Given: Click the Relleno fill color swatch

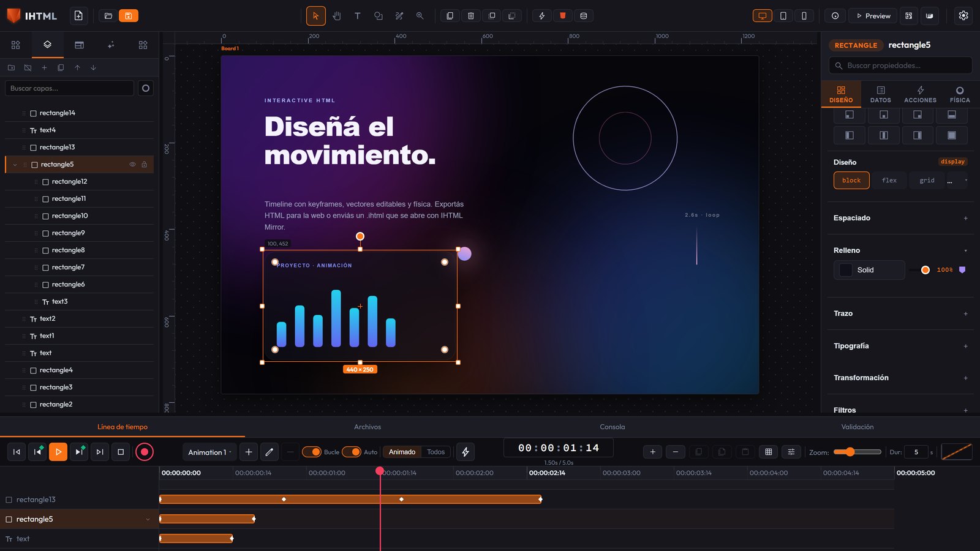Looking at the screenshot, I should [x=846, y=270].
